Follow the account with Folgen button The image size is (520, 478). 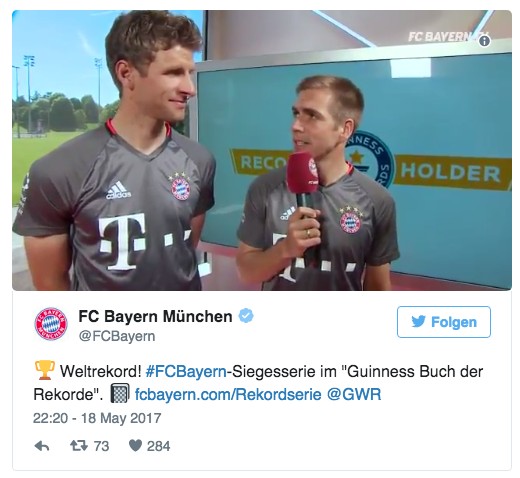pos(444,322)
